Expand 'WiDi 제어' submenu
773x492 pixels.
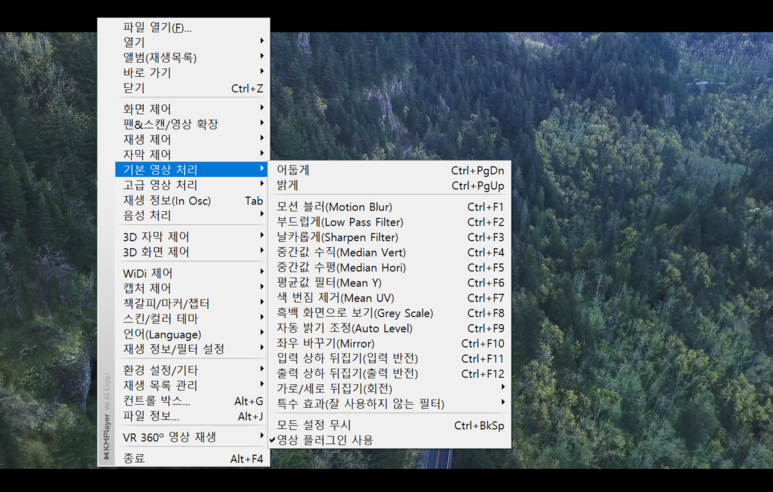[191, 273]
